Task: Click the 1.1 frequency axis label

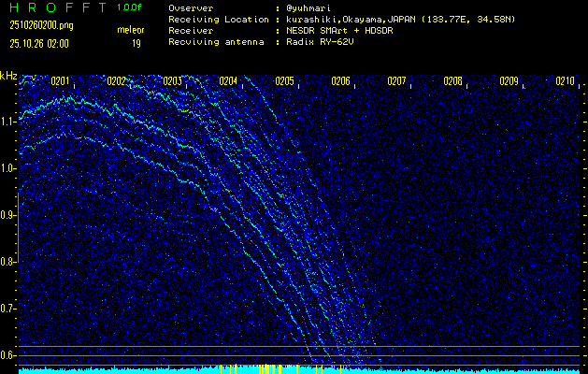Action: 8,122
